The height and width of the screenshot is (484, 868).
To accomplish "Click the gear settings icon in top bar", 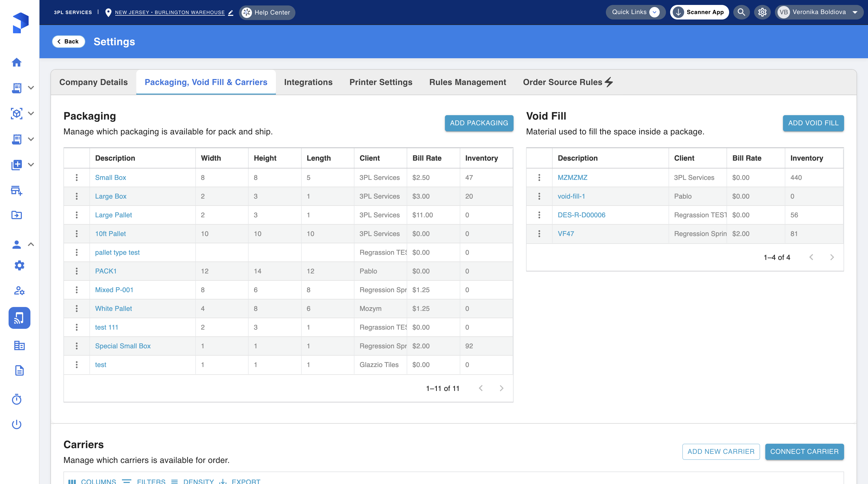I will [762, 12].
